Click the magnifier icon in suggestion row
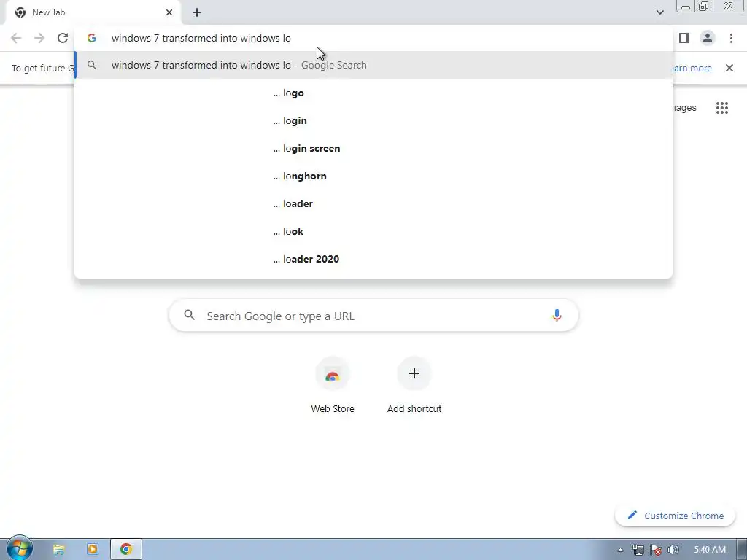Screen dimensions: 747x560 click(x=92, y=65)
